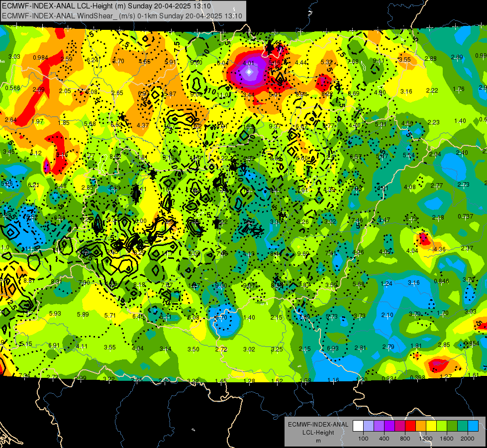The width and height of the screenshot is (487, 448).
Task: Select the orange legend color swatch
Action: (x=421, y=426)
